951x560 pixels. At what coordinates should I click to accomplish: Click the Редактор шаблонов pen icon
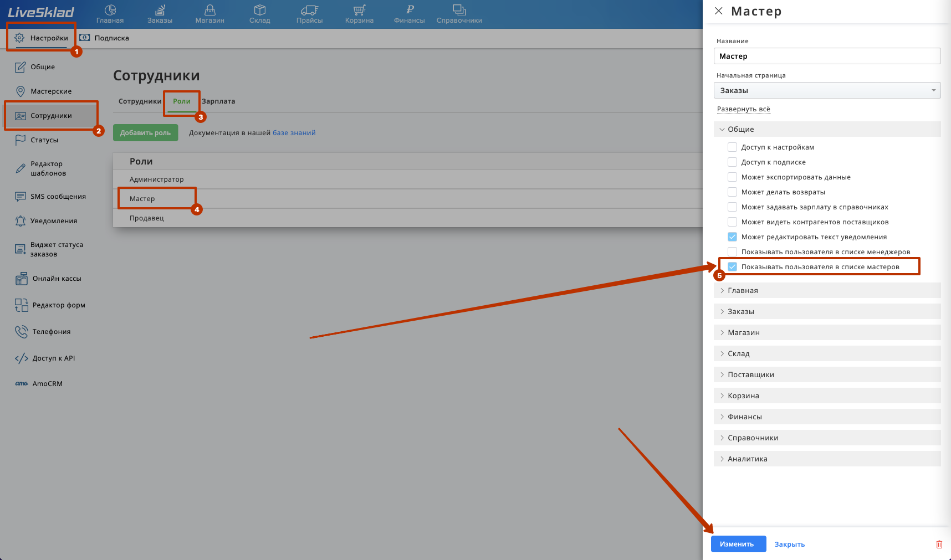click(21, 168)
